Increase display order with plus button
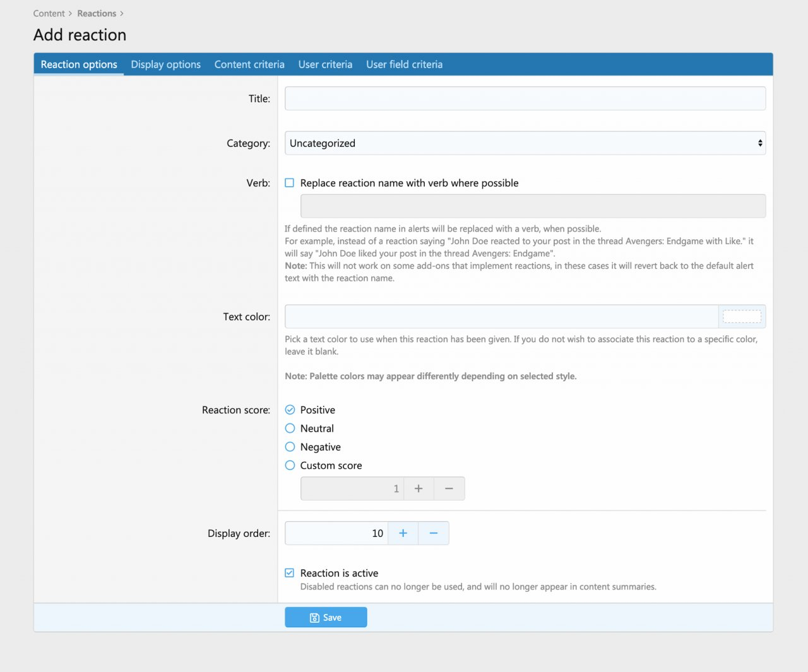 [403, 533]
